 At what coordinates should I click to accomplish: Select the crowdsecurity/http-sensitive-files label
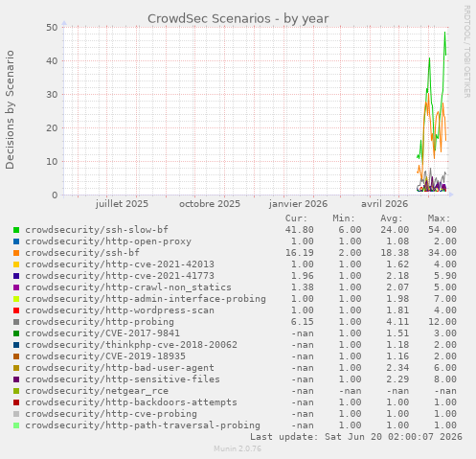pyautogui.click(x=123, y=379)
